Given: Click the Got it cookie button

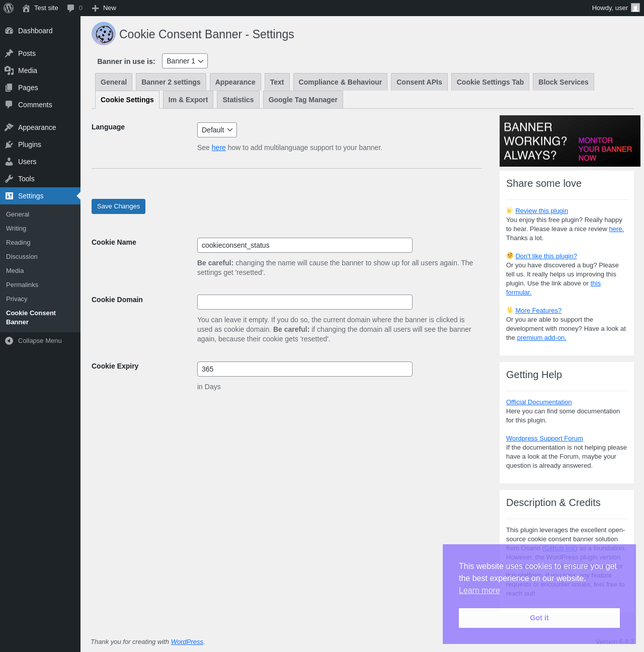Looking at the screenshot, I should click(539, 618).
